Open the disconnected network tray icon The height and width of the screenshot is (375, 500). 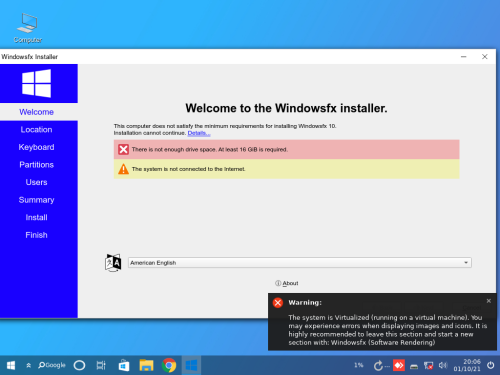coord(428,366)
